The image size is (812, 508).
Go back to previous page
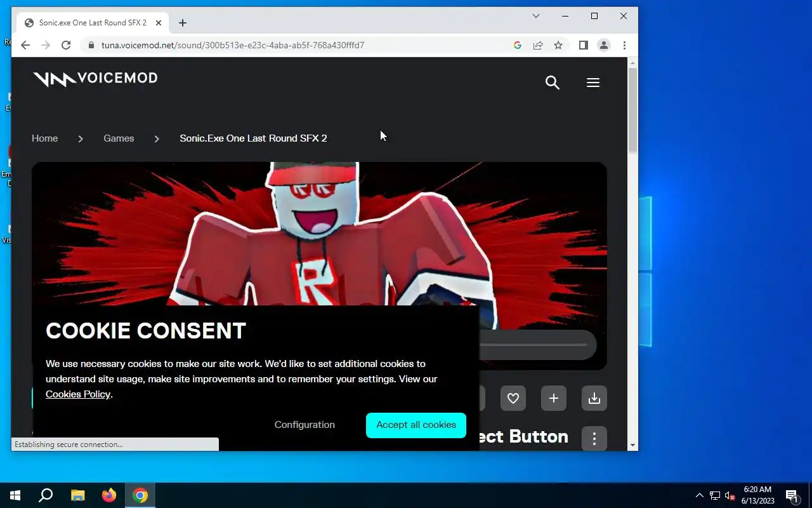25,45
